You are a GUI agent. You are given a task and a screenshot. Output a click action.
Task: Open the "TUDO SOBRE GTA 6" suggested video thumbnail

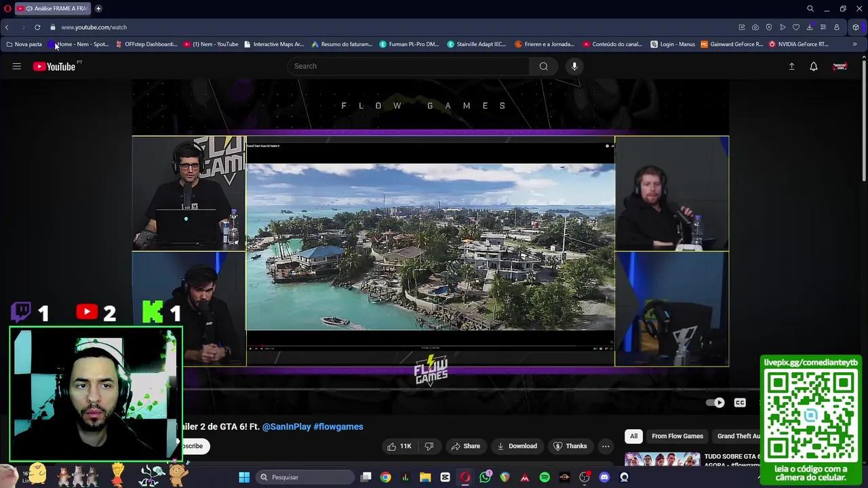tap(662, 460)
